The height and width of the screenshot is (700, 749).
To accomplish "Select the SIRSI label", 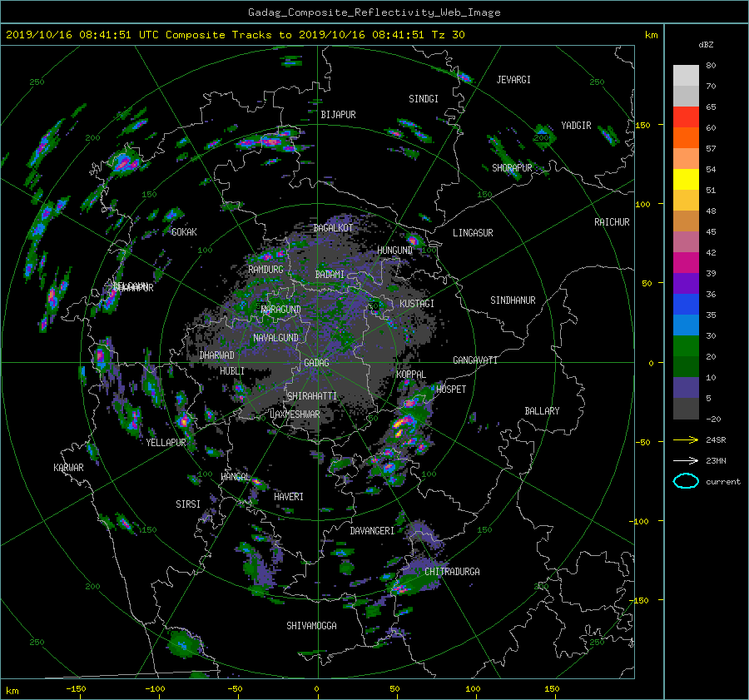I will pyautogui.click(x=188, y=504).
